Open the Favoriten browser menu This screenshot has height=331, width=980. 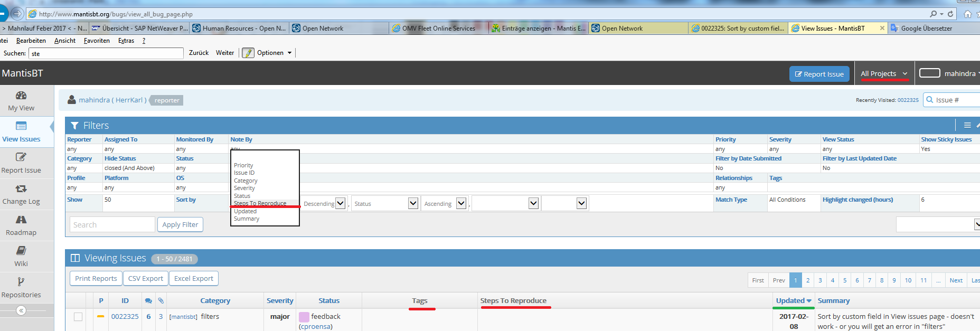pyautogui.click(x=97, y=41)
